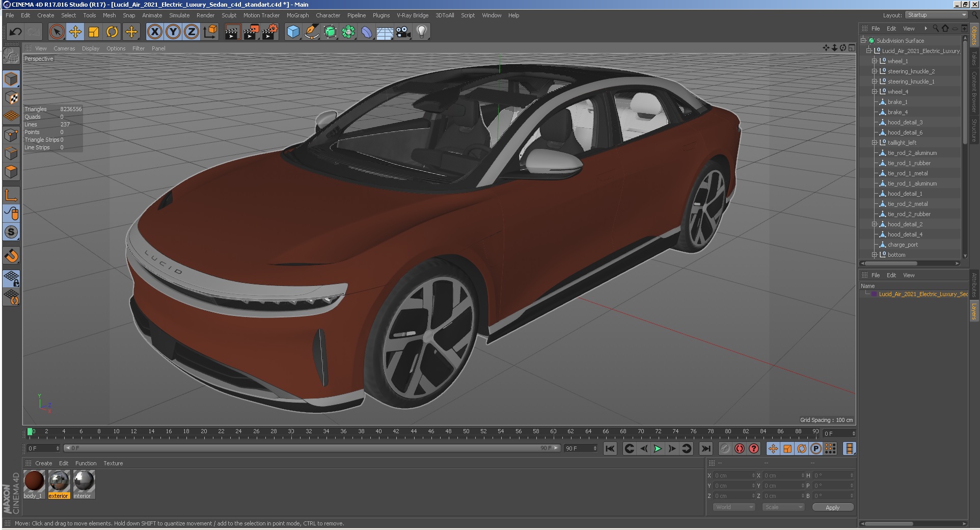Click Render View clapperboard icon
Screen dimensions: 980x530
tap(232, 32)
